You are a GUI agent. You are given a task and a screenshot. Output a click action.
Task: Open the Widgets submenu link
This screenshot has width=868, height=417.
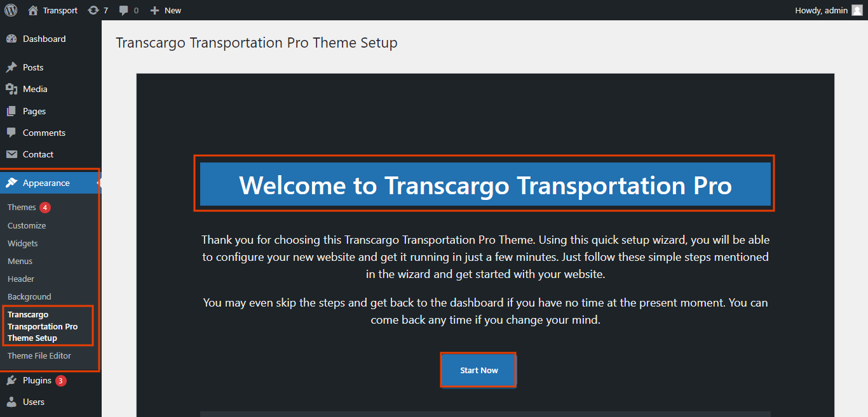[x=23, y=243]
